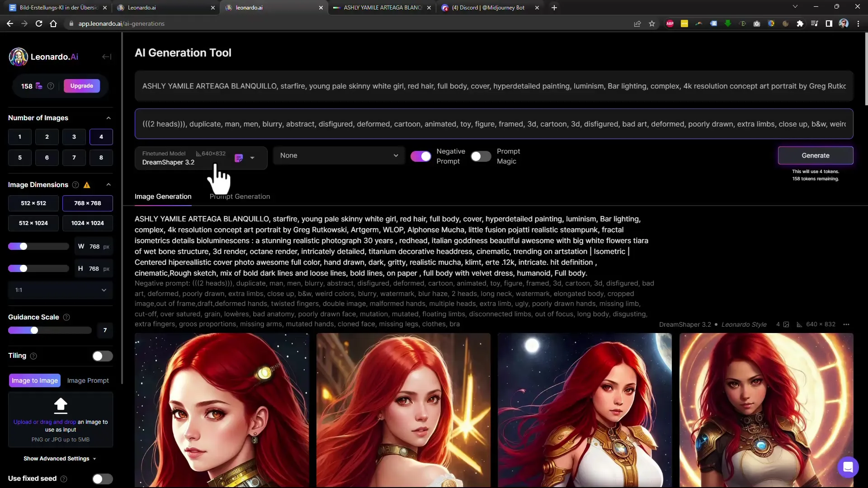Click the Generate button
This screenshot has height=488, width=868.
tap(816, 155)
